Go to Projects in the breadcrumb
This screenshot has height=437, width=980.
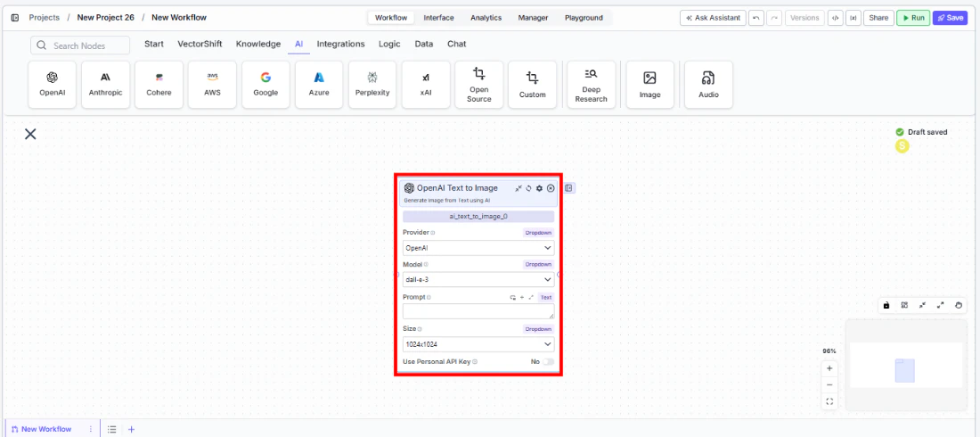pos(44,18)
